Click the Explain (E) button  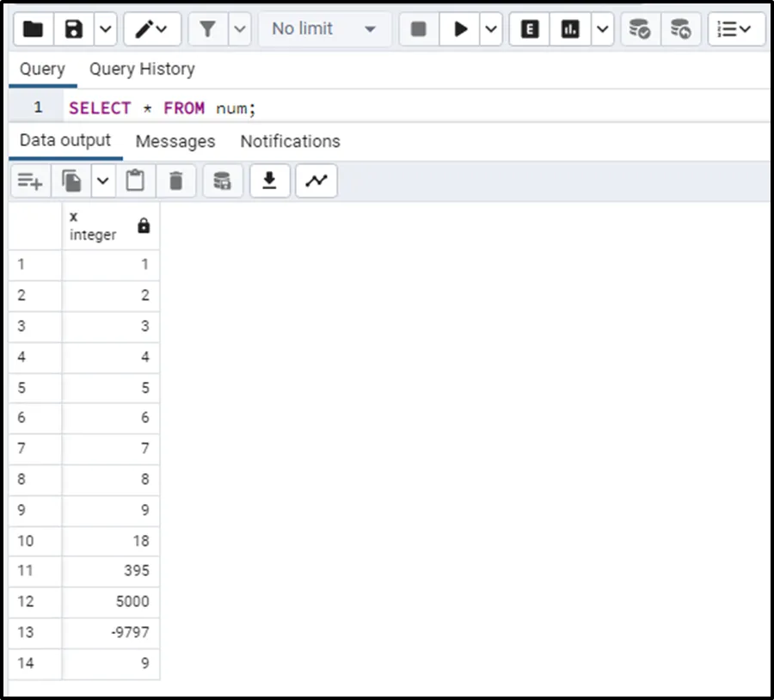tap(530, 29)
